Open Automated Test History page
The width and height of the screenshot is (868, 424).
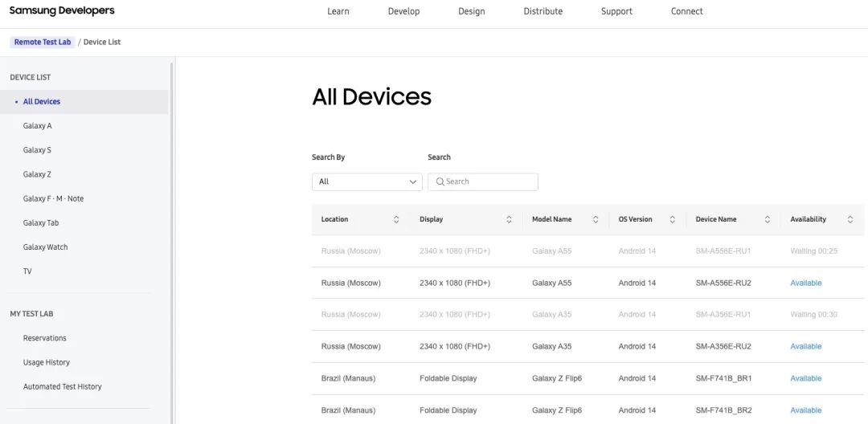coord(63,387)
